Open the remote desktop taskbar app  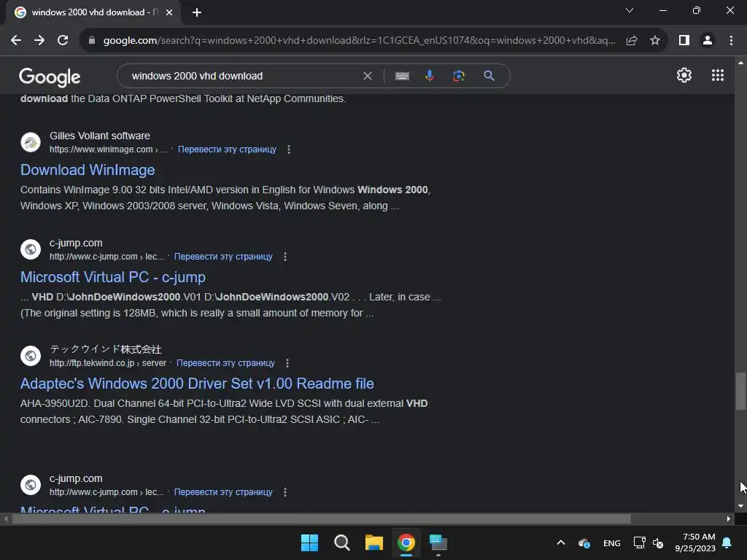pyautogui.click(x=438, y=542)
